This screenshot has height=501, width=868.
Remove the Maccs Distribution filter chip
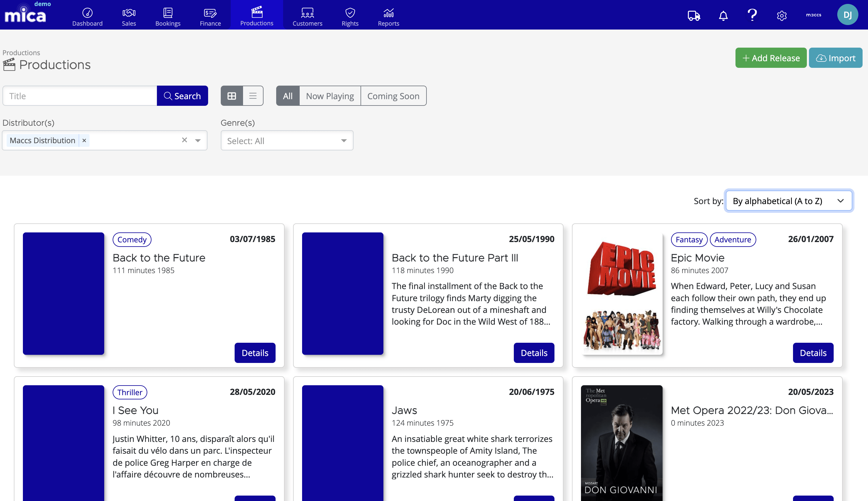click(84, 140)
